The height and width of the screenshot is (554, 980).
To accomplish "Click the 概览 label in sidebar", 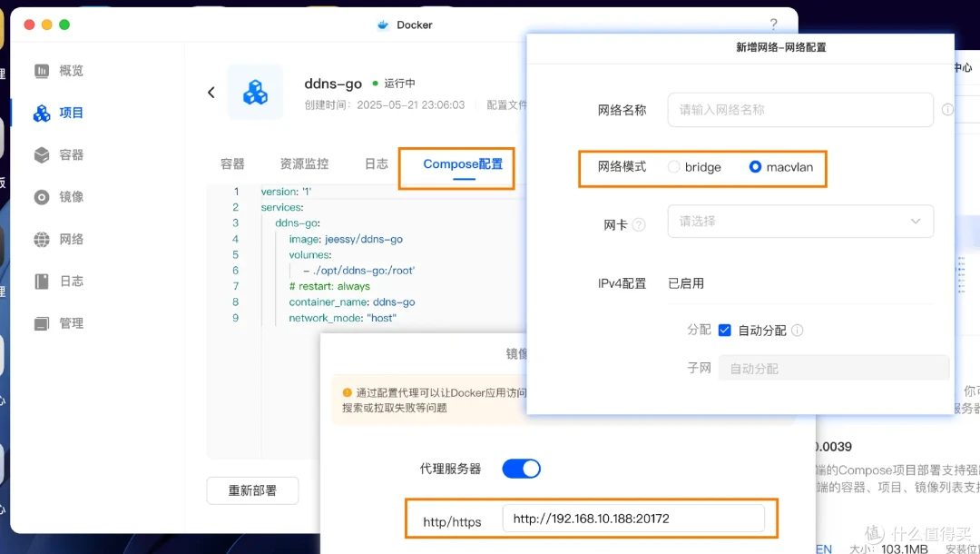I will [x=72, y=71].
